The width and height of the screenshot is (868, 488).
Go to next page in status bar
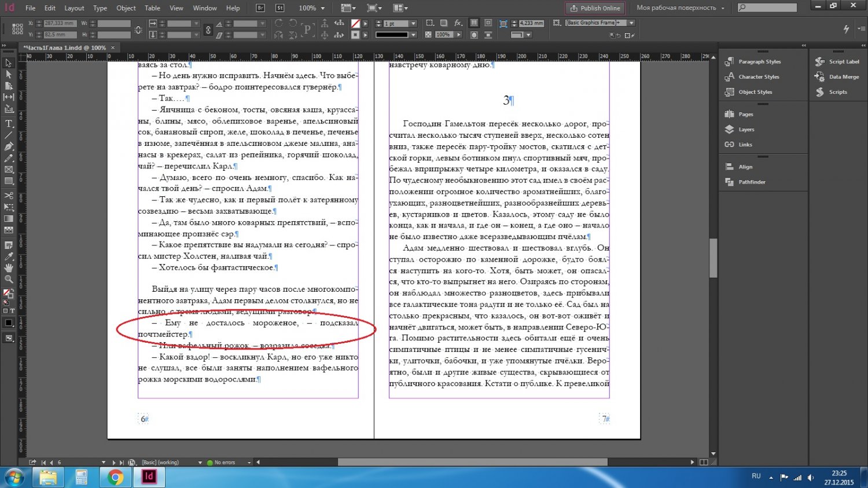tap(114, 463)
